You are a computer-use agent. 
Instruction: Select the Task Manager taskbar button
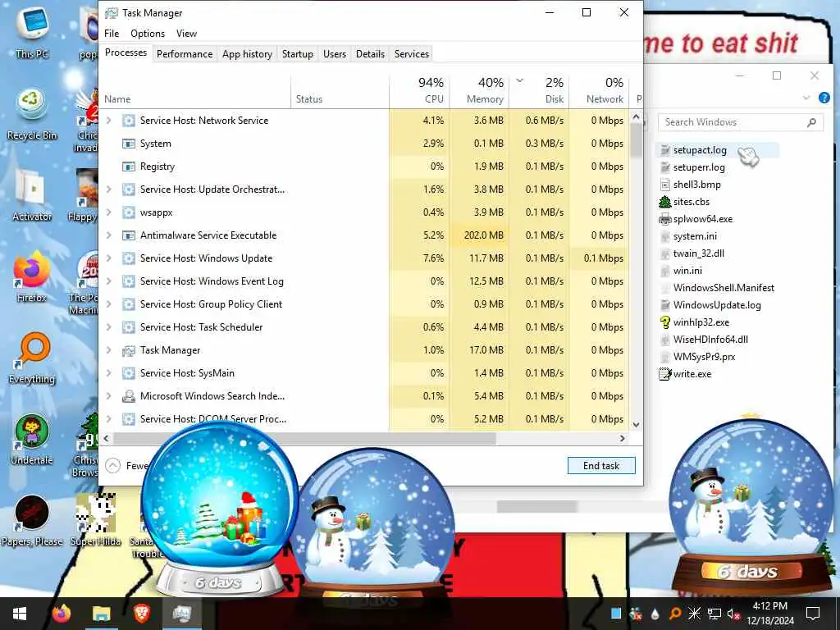click(x=181, y=614)
